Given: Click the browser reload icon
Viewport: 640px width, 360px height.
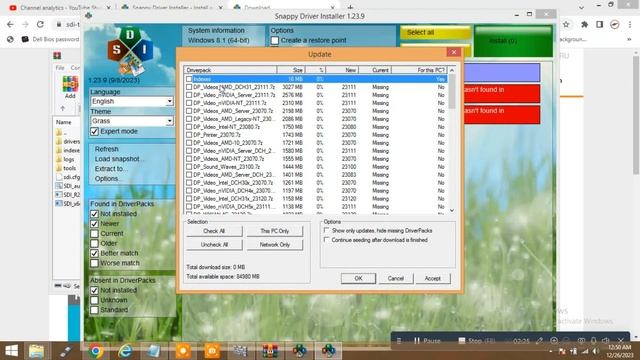Looking at the screenshot, I should coord(40,24).
